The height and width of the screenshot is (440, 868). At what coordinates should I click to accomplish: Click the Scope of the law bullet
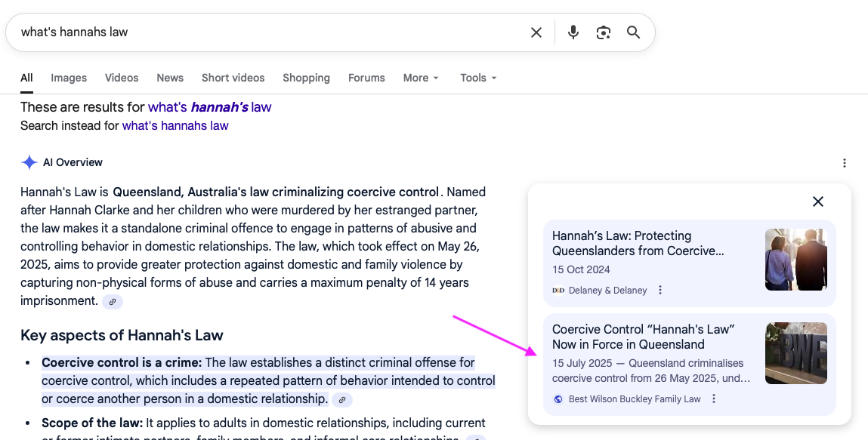point(264,430)
